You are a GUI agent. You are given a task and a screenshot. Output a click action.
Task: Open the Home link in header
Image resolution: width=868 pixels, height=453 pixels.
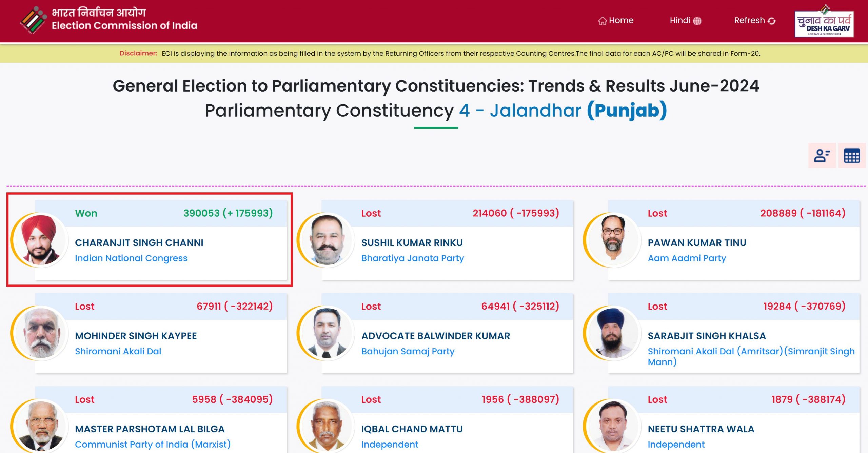(616, 20)
